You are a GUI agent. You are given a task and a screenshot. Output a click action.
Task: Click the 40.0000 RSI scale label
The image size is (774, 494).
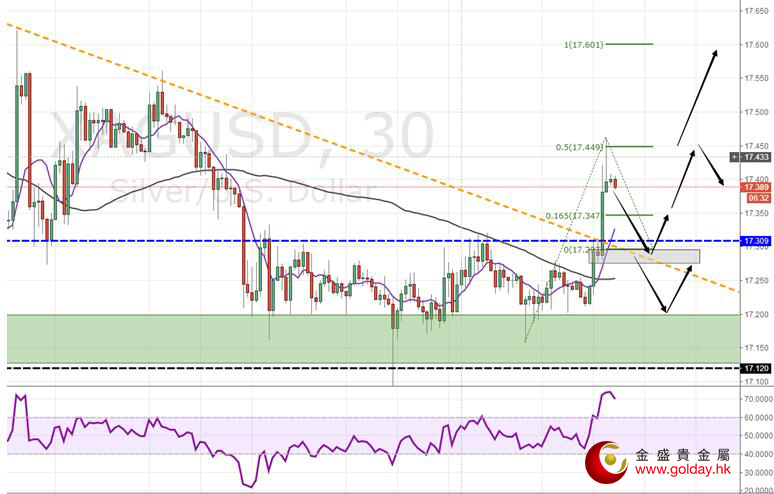point(759,454)
